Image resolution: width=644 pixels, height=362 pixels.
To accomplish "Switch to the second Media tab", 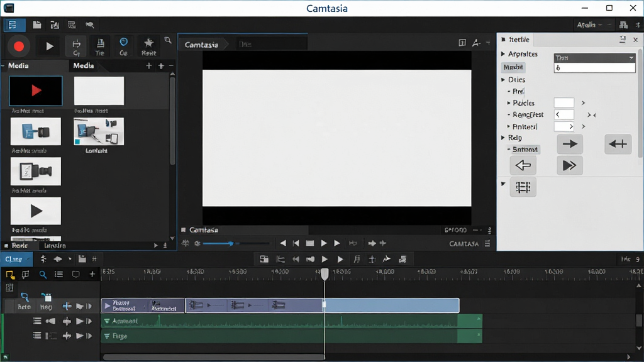I will [x=84, y=65].
